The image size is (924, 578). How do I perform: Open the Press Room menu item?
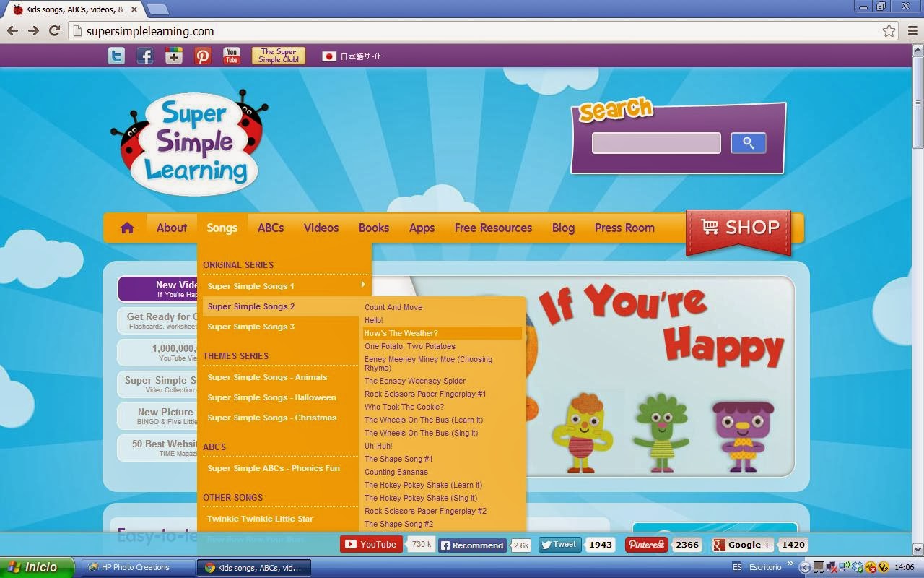pyautogui.click(x=624, y=228)
